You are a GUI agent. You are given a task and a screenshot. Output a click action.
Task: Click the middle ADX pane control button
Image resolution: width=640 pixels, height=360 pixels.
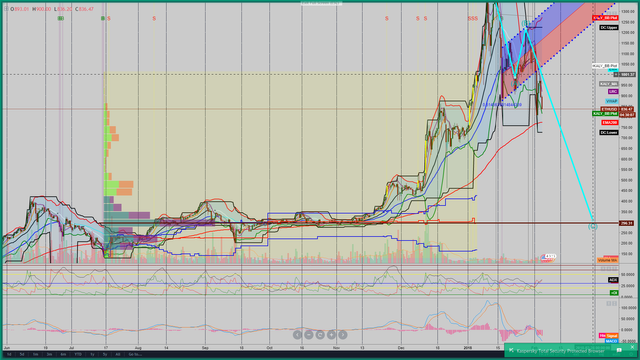click(609, 269)
